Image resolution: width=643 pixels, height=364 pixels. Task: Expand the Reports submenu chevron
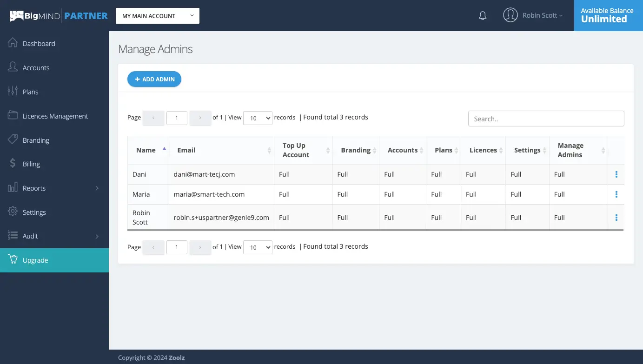[x=97, y=188]
